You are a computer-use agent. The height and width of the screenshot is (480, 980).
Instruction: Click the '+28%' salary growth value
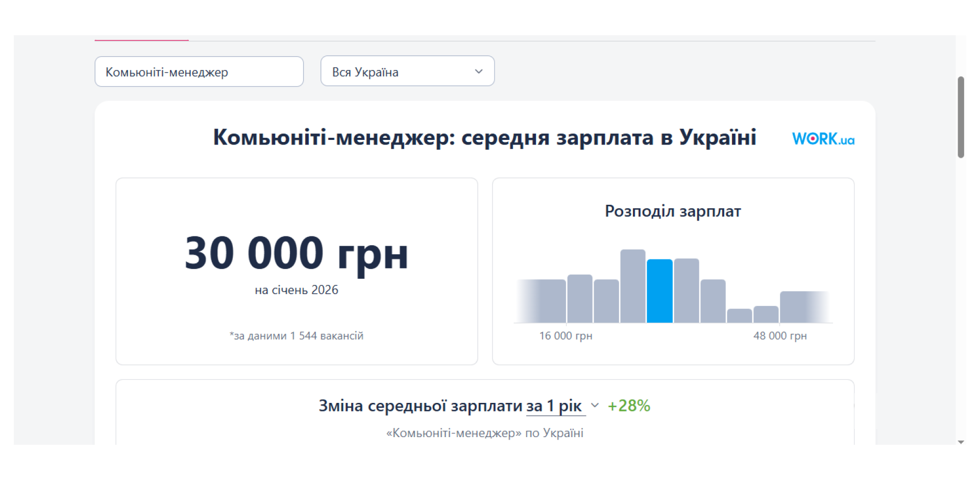[x=629, y=405]
